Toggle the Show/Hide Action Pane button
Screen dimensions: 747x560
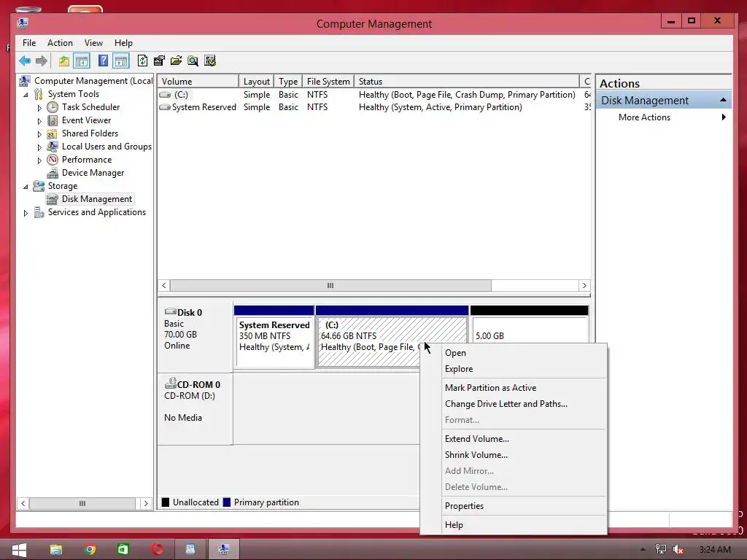[121, 61]
